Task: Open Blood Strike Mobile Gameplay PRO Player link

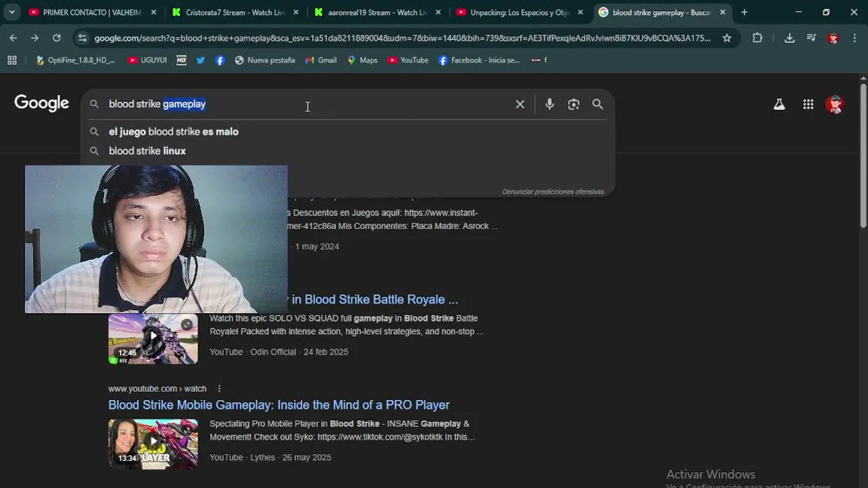Action: pos(279,405)
